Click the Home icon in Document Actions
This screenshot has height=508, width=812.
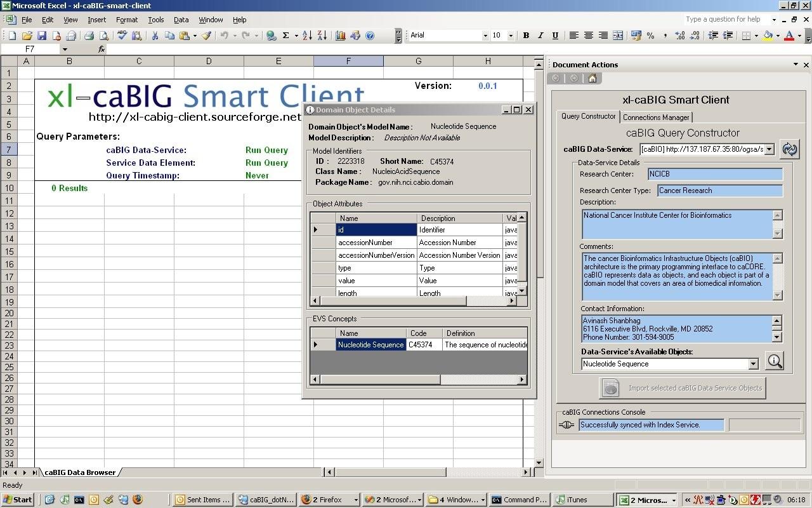(x=592, y=79)
